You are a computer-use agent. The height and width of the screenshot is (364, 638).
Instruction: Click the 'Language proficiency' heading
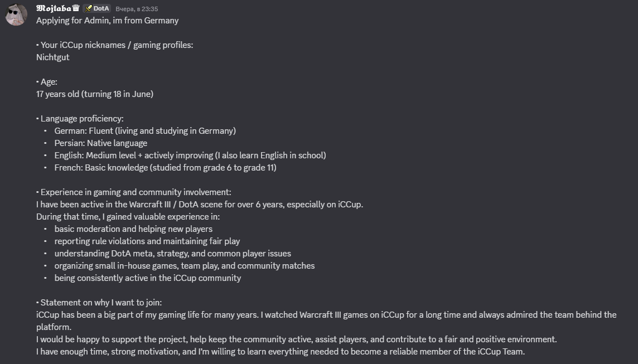point(81,119)
